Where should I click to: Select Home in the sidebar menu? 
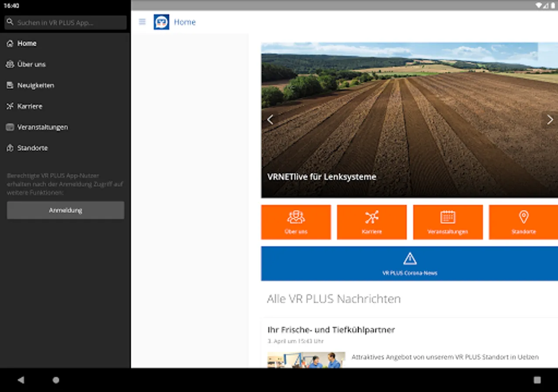click(65, 44)
